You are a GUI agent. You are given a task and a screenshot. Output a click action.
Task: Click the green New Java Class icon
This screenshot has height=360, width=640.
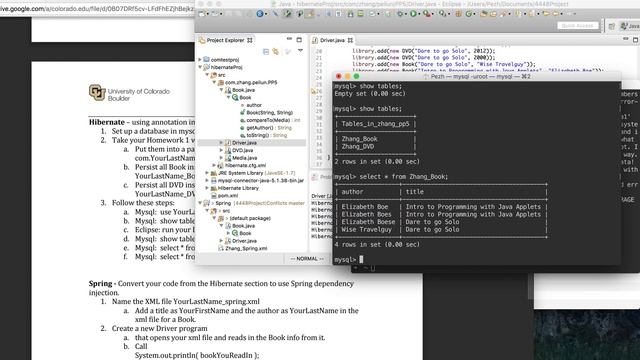pyautogui.click(x=469, y=14)
